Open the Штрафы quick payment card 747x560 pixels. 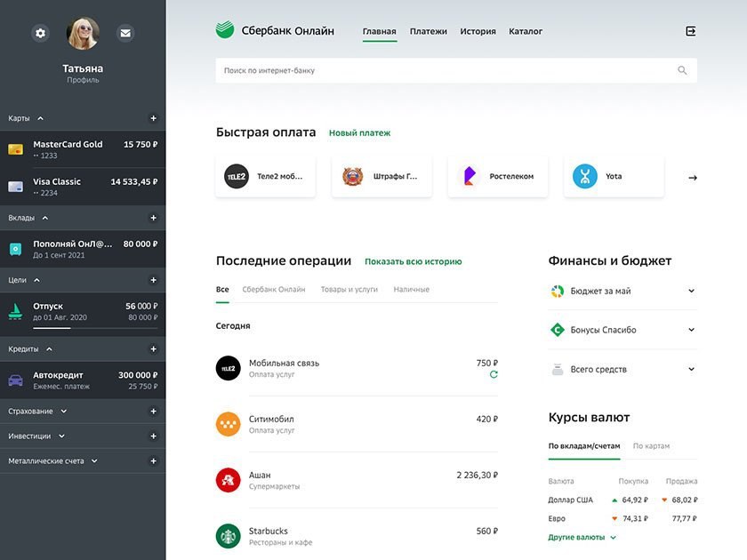pyautogui.click(x=382, y=176)
